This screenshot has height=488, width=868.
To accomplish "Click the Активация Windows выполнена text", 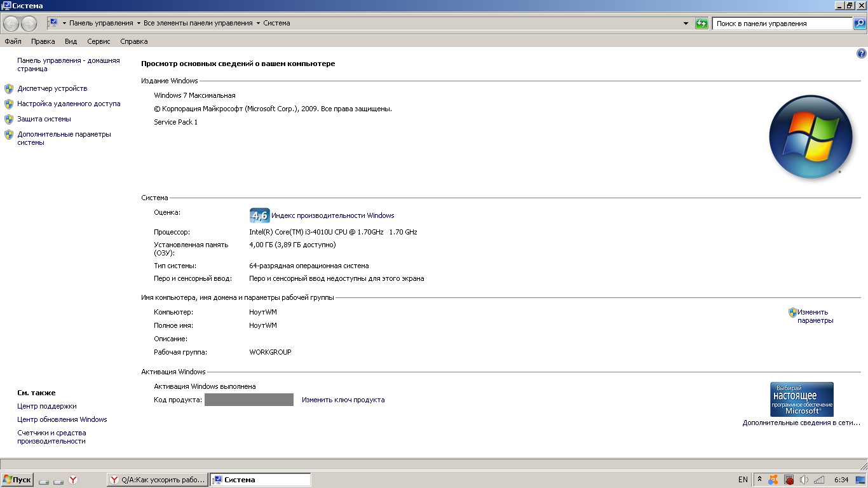I will (x=205, y=386).
